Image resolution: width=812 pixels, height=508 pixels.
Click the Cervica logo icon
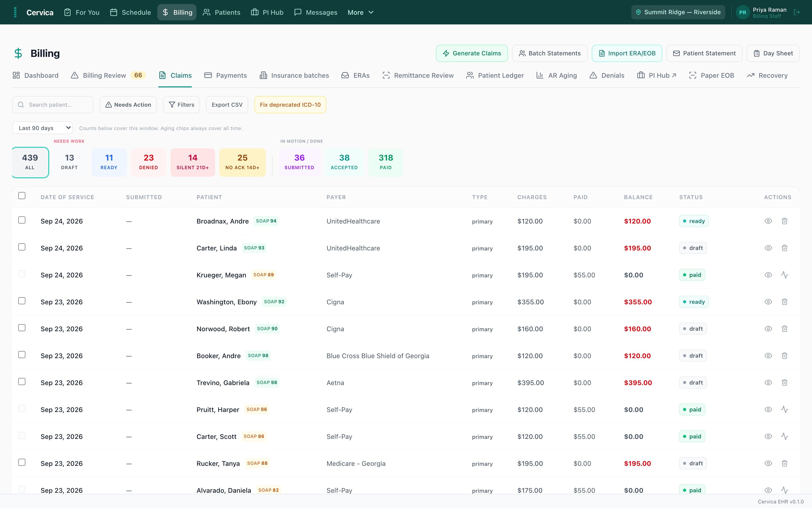[15, 12]
